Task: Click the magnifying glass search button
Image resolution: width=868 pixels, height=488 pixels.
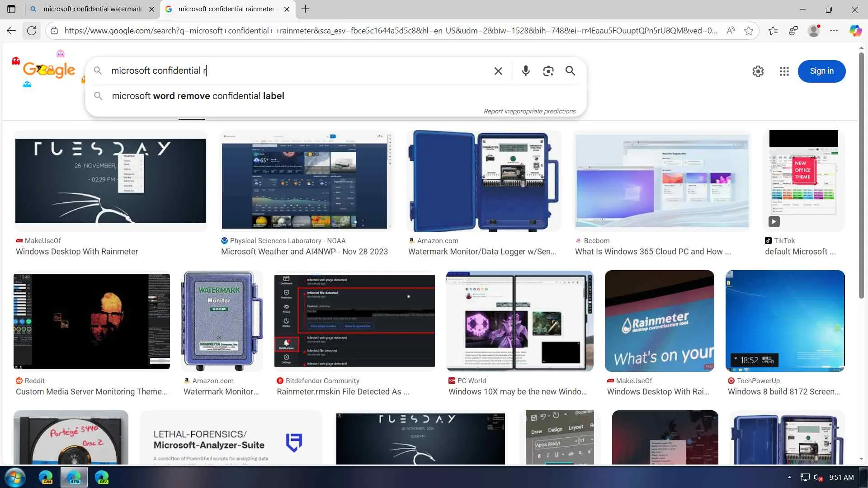Action: click(x=570, y=71)
